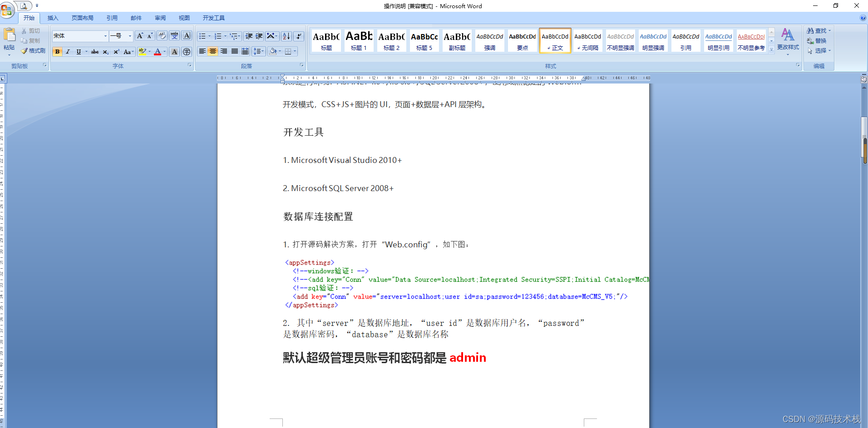This screenshot has height=428, width=868.
Task: Expand the styles gallery more arrow
Action: coord(771,49)
